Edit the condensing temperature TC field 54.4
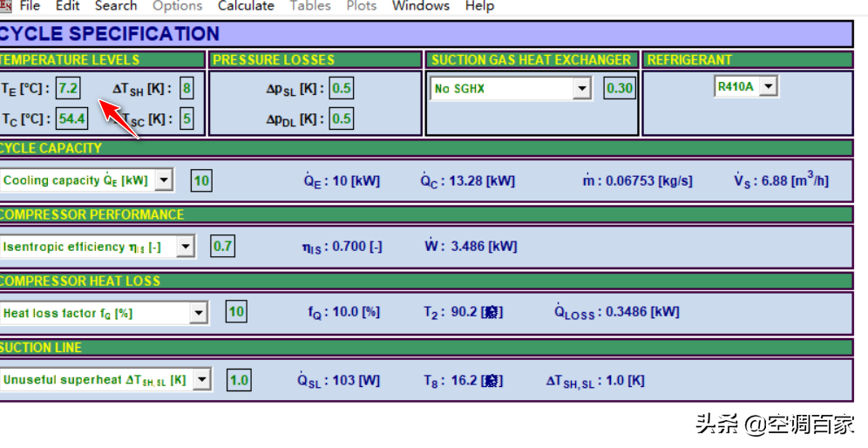 click(x=72, y=119)
